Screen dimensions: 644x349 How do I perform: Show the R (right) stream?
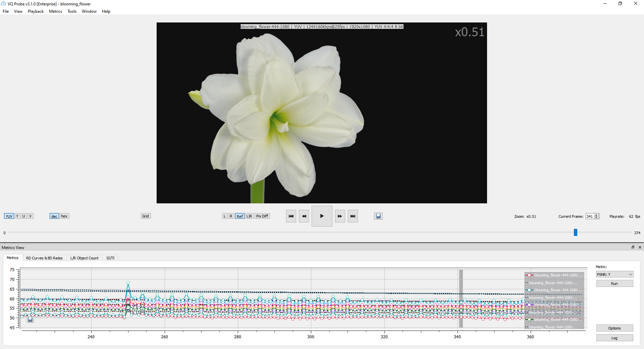pyautogui.click(x=231, y=216)
